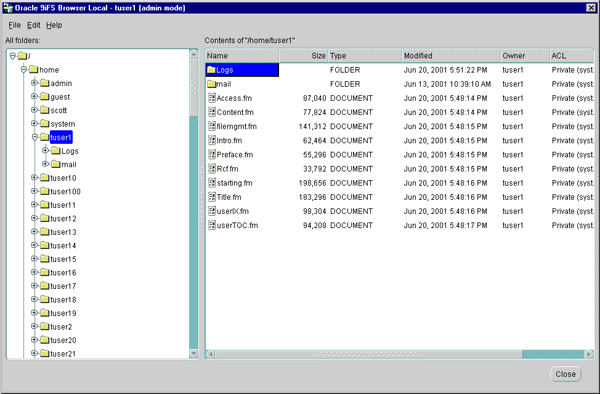Viewport: 600px width, 394px height.
Task: Select tuser2 in the folder tree
Action: [x=61, y=327]
